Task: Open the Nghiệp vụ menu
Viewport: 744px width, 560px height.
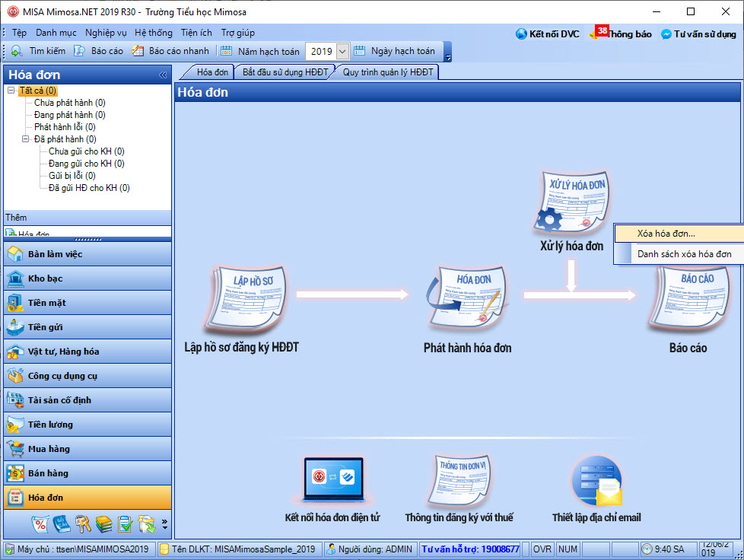Action: [106, 33]
